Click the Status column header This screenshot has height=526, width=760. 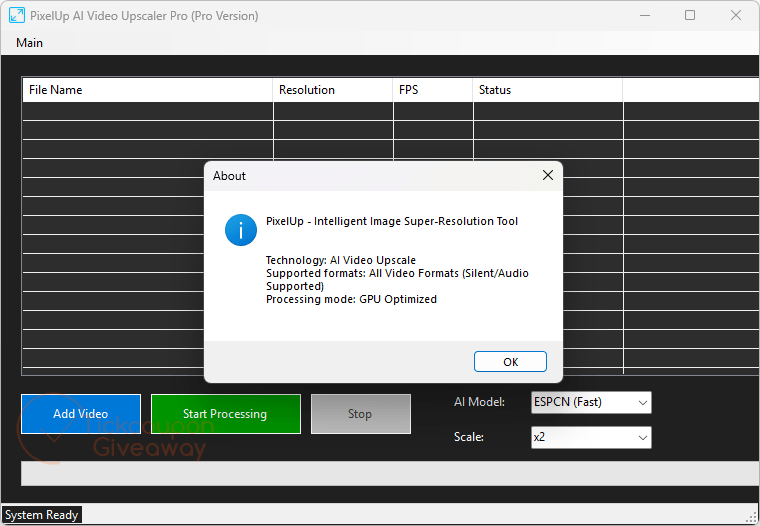click(548, 90)
